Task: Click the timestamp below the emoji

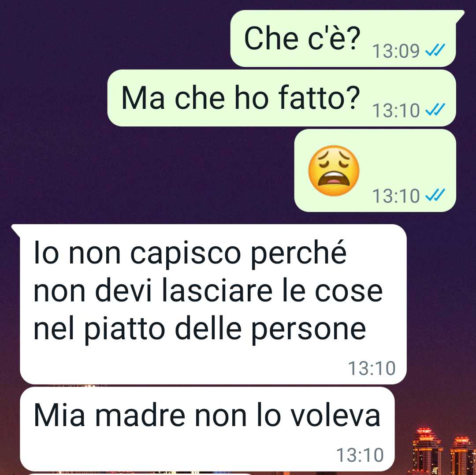Action: 396,196
